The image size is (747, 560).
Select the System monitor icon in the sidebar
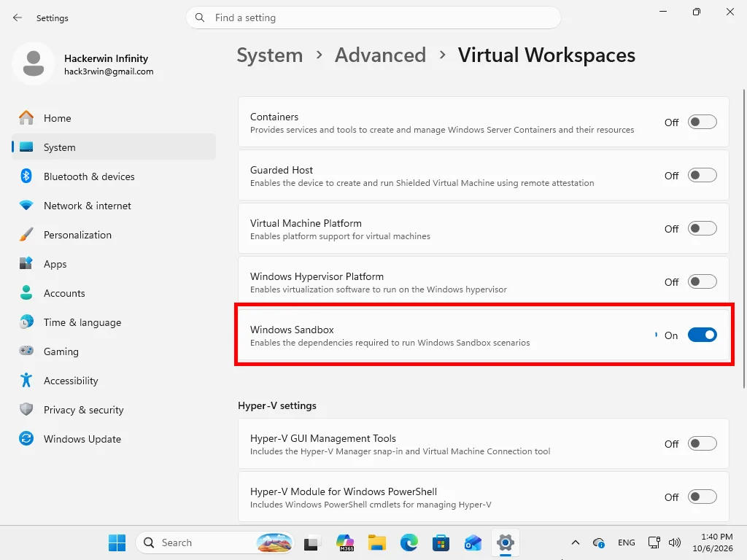click(26, 147)
